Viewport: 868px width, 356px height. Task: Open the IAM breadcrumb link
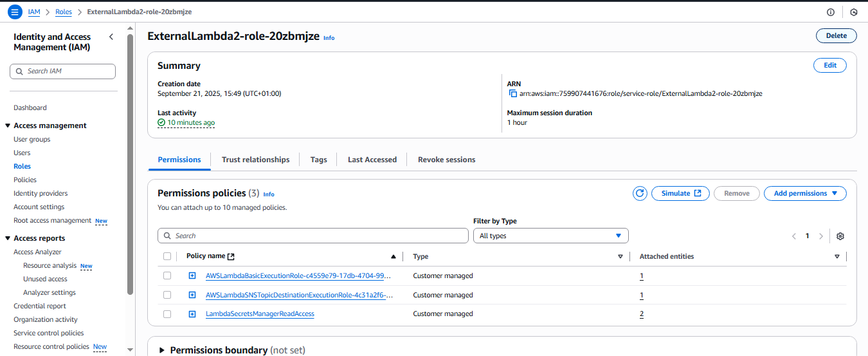(x=34, y=12)
